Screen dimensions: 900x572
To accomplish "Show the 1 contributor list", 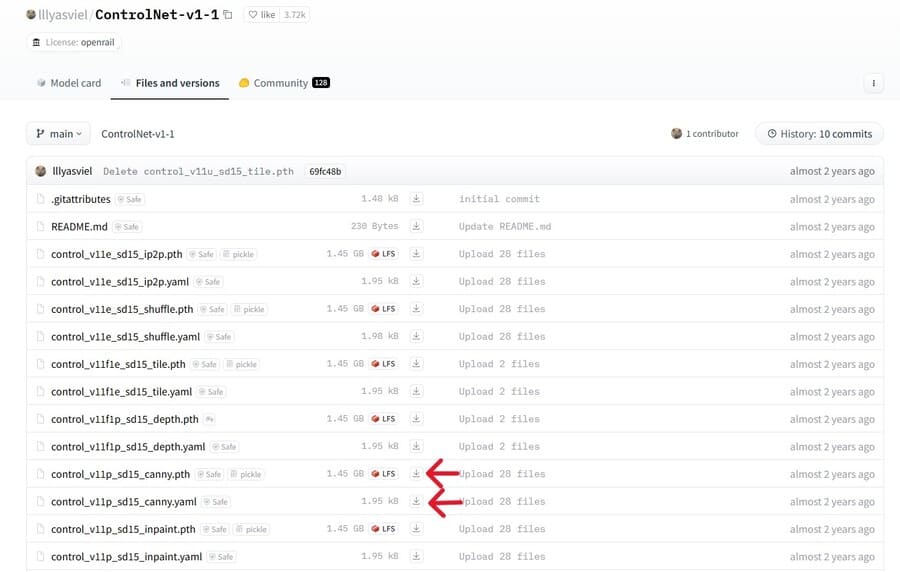I will pos(705,134).
